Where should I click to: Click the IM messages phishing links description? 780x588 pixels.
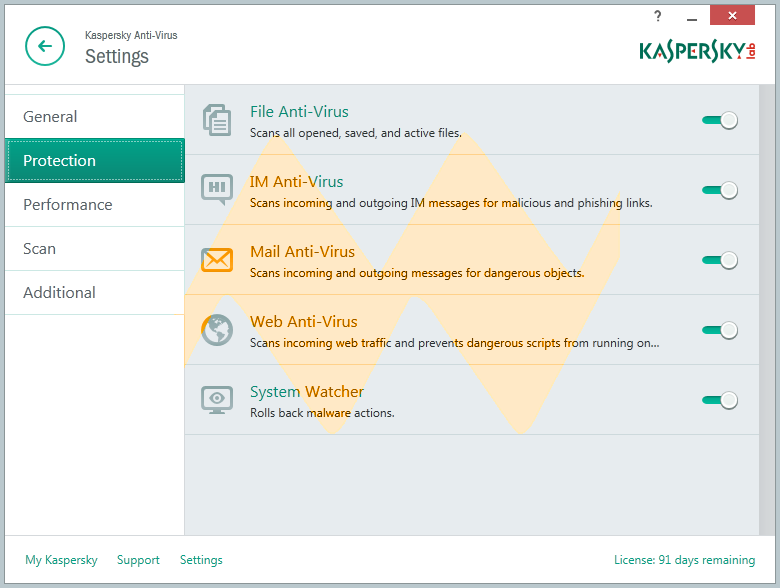(451, 203)
